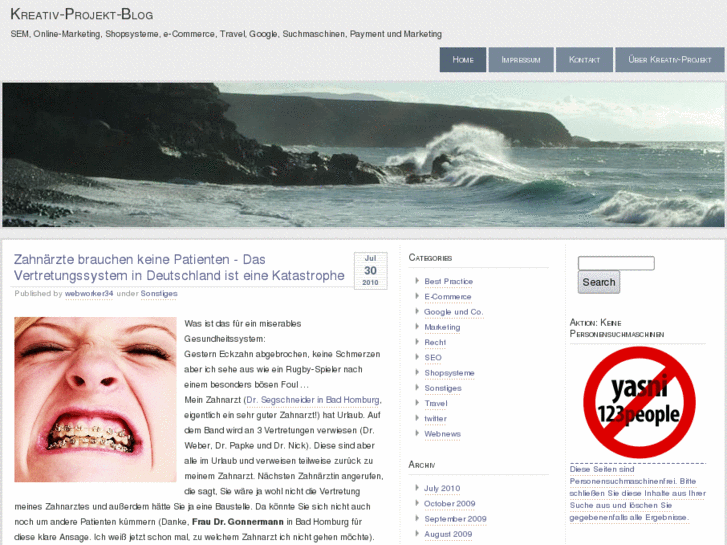Open Über Kreativ-Projekt page
Viewport: 727px width, 545px height.
pos(670,60)
